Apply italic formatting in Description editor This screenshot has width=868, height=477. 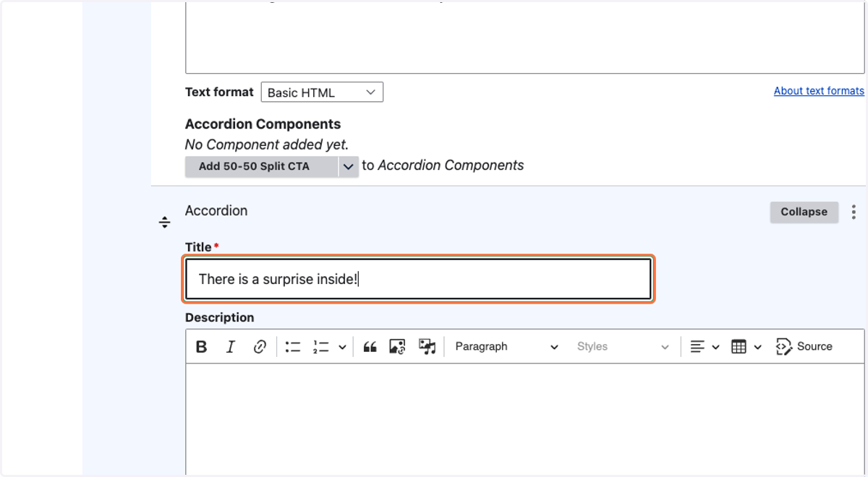coord(231,347)
